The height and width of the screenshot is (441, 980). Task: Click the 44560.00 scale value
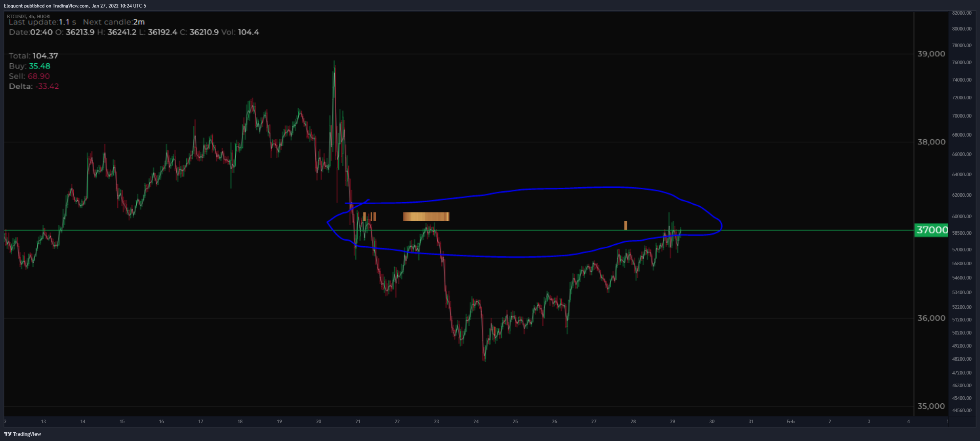962,411
